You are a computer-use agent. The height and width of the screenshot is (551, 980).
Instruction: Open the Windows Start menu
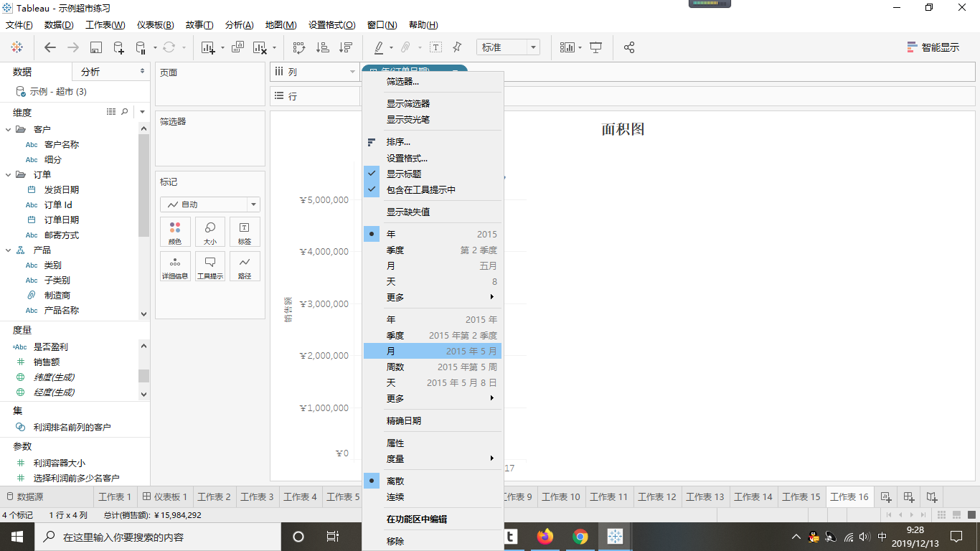(x=17, y=536)
